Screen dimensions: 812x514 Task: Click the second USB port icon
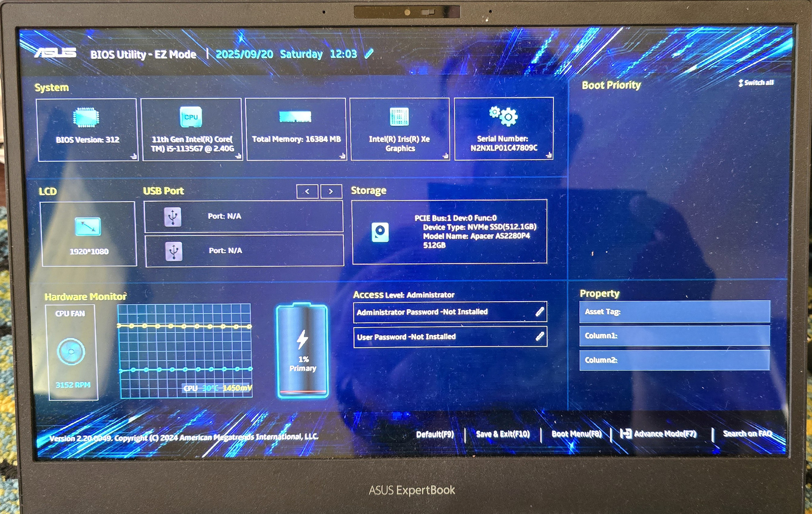[x=174, y=251]
